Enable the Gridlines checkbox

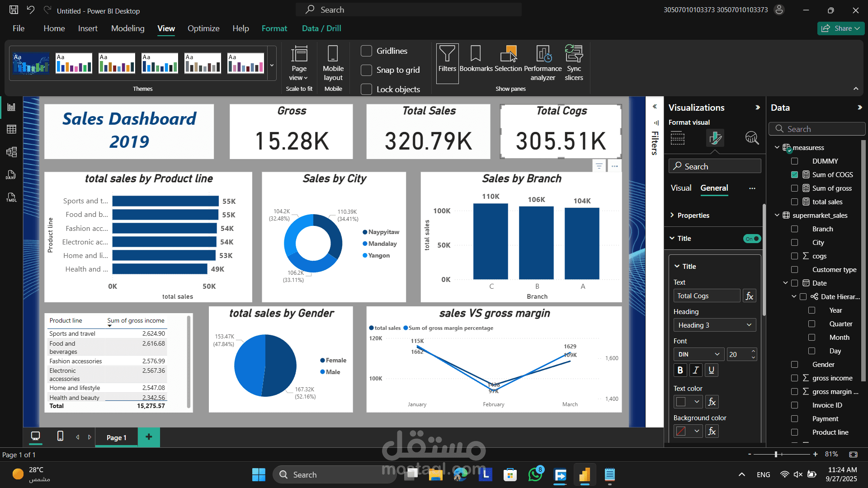click(x=367, y=51)
